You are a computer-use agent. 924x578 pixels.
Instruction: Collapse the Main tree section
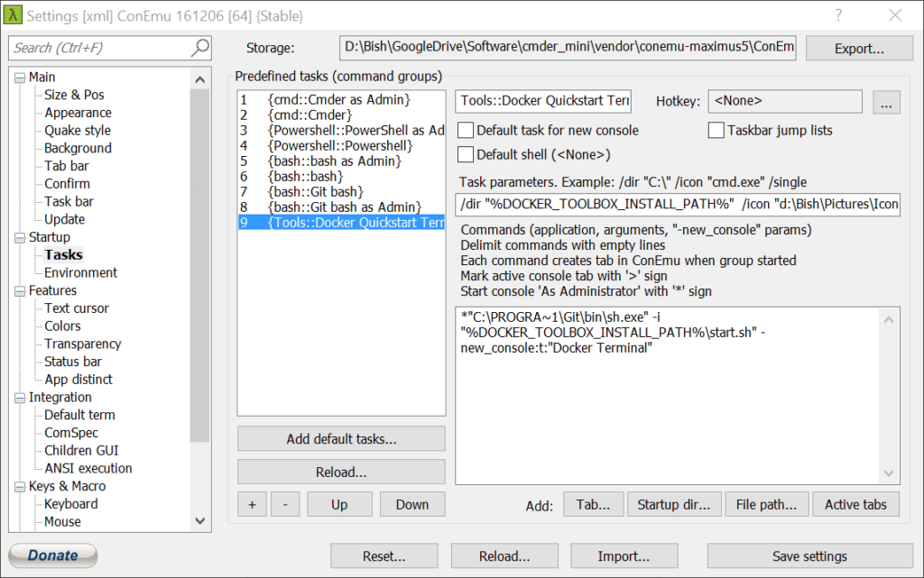[x=20, y=78]
